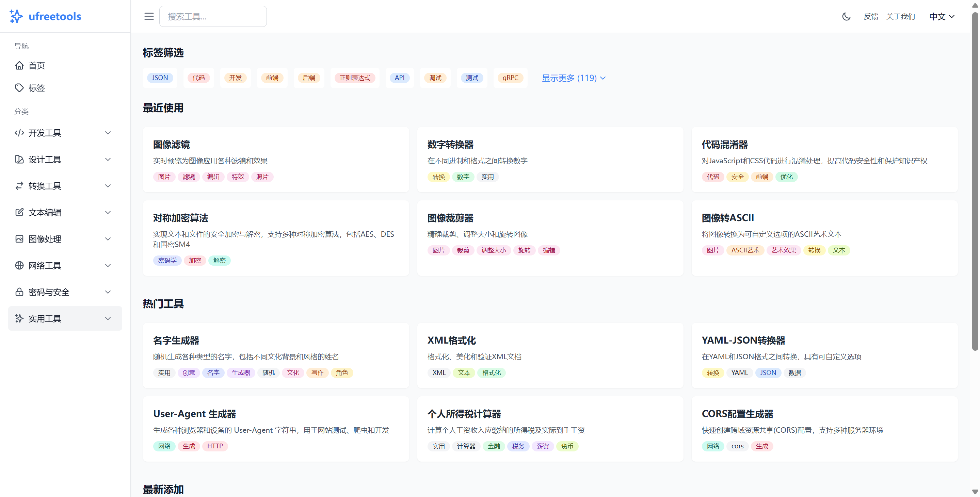Click the YAML tag on converter card
This screenshot has width=980, height=497.
(x=740, y=372)
